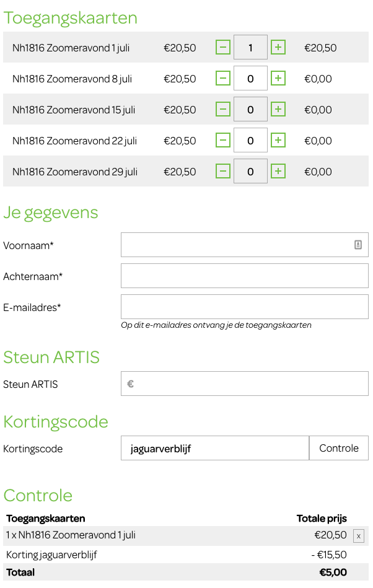Add a ticket for Zoomeravond 22 juli
This screenshot has width=373, height=588.
pos(278,140)
